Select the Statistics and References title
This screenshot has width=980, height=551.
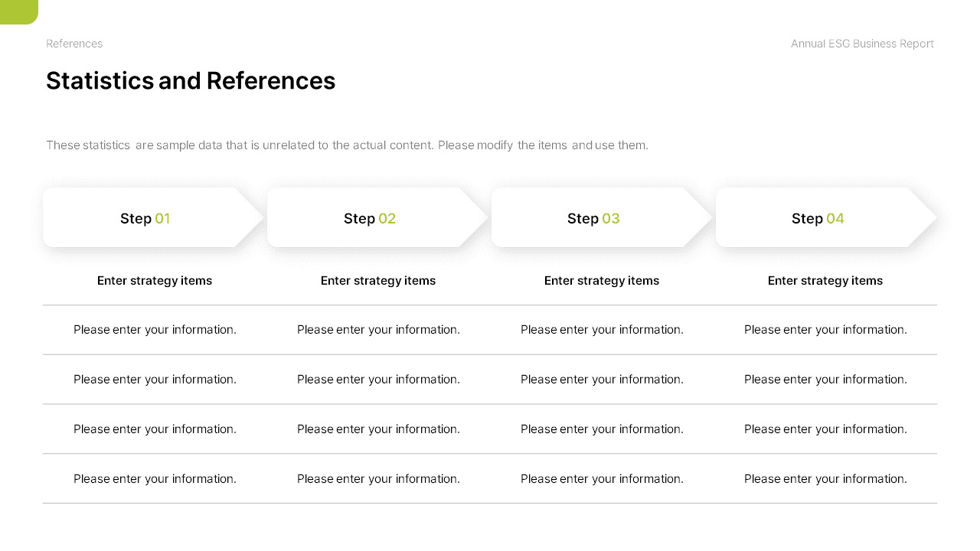191,81
